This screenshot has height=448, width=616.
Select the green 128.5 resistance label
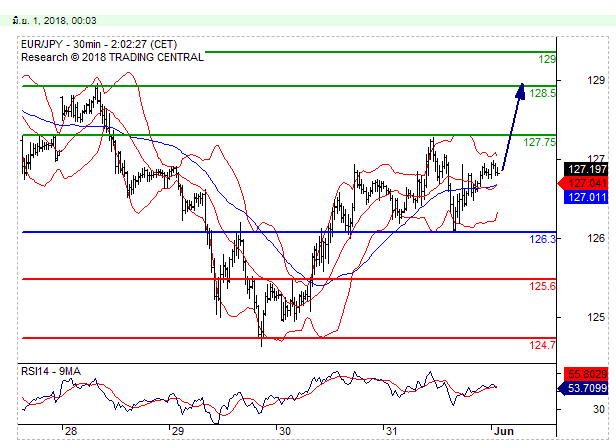543,93
